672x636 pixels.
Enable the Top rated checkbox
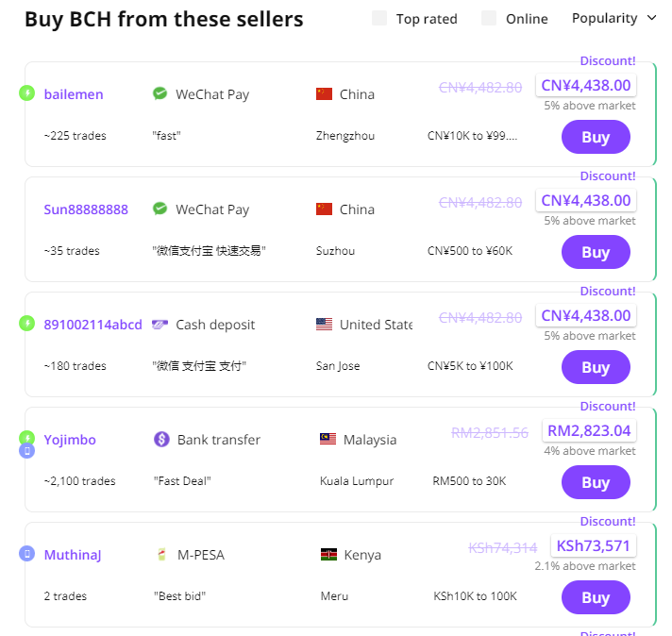(x=379, y=19)
